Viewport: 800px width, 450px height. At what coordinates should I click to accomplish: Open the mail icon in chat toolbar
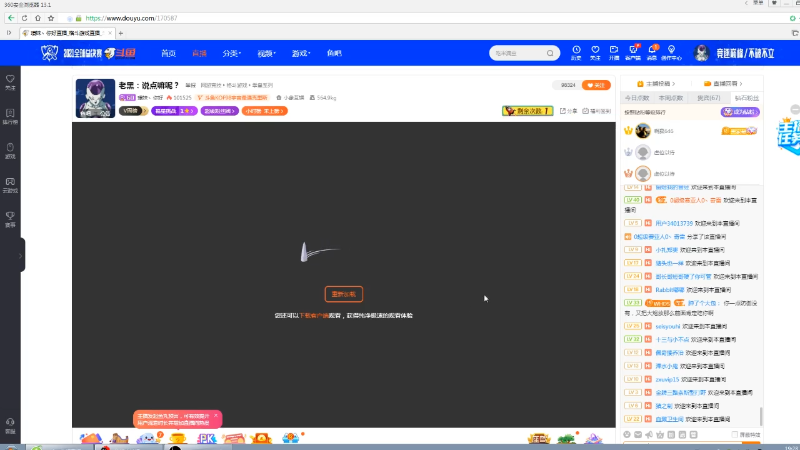click(638, 435)
